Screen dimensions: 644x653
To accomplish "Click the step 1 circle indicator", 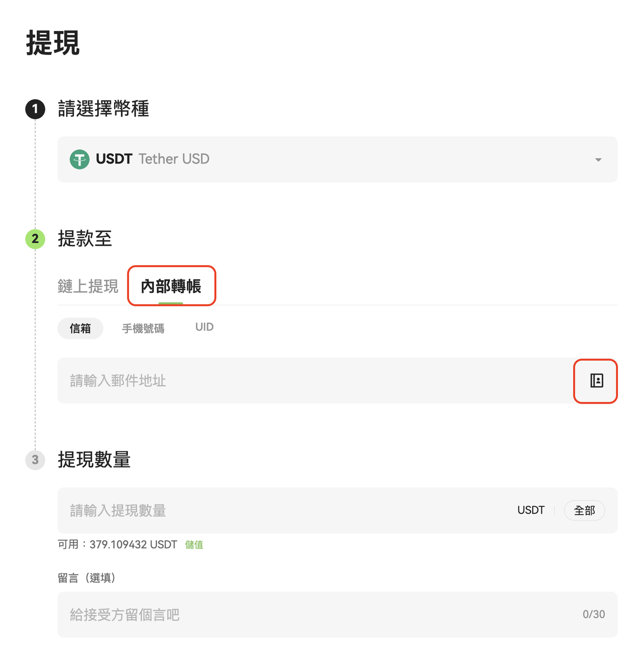I will point(35,109).
